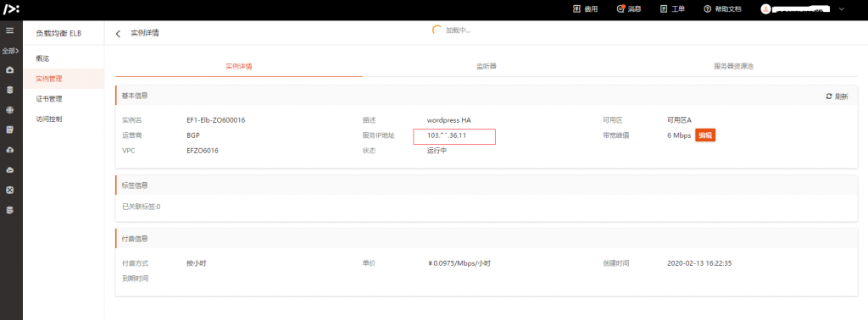Click the 负载均衡 ELB panel title
868x320 pixels.
click(58, 33)
